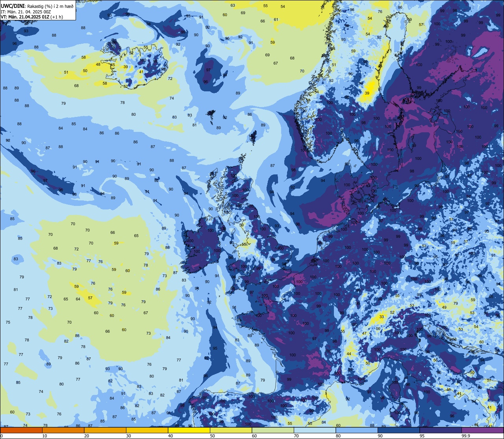The width and height of the screenshot is (504, 439).
Task: Click the humidity value "61" on the map
Action: pyautogui.click(x=276, y=20)
